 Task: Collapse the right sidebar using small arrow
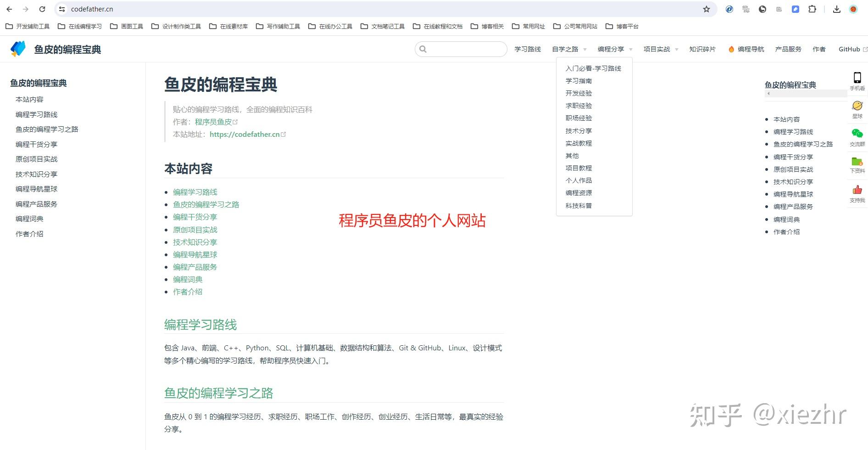[x=768, y=94]
